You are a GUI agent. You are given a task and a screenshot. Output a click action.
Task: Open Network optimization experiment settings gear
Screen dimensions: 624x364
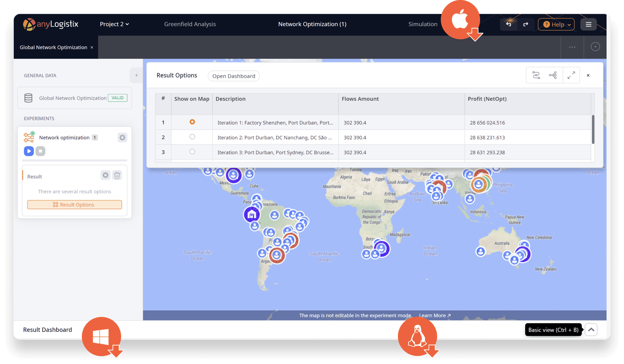point(122,137)
